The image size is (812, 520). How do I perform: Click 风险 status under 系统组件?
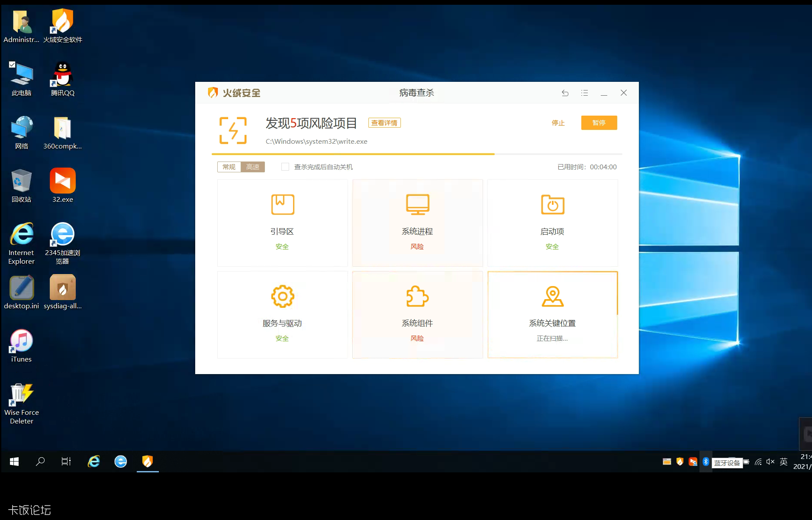coord(417,339)
